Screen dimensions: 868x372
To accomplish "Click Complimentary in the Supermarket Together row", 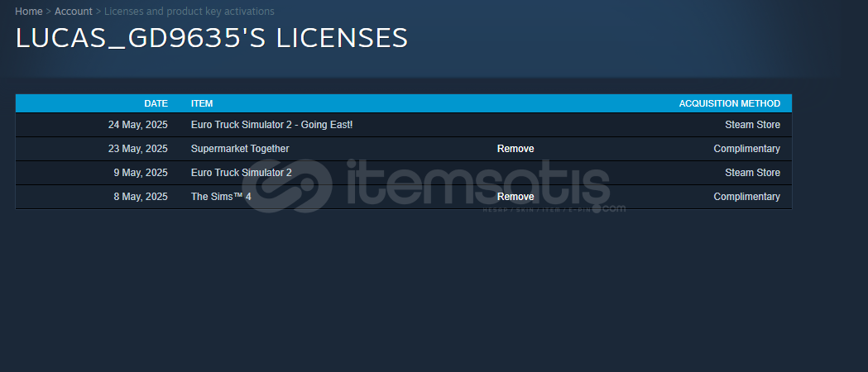I will point(746,149).
